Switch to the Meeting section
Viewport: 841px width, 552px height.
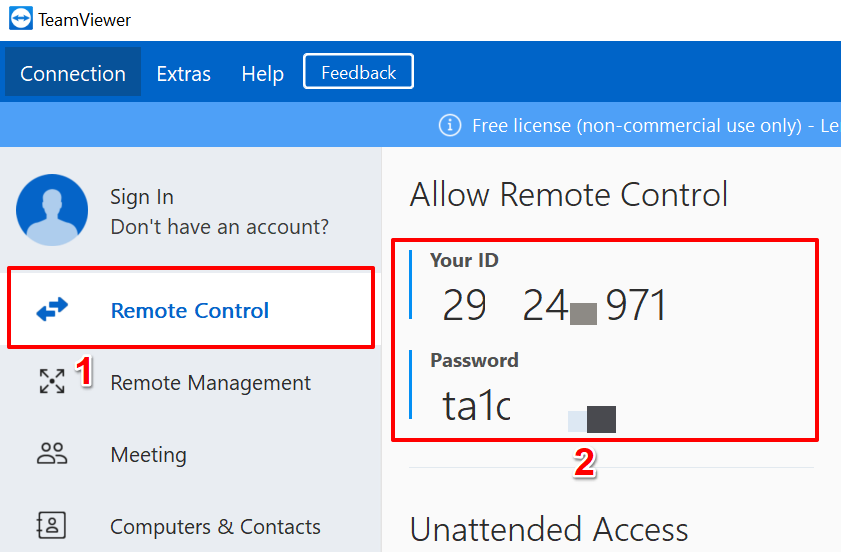149,455
